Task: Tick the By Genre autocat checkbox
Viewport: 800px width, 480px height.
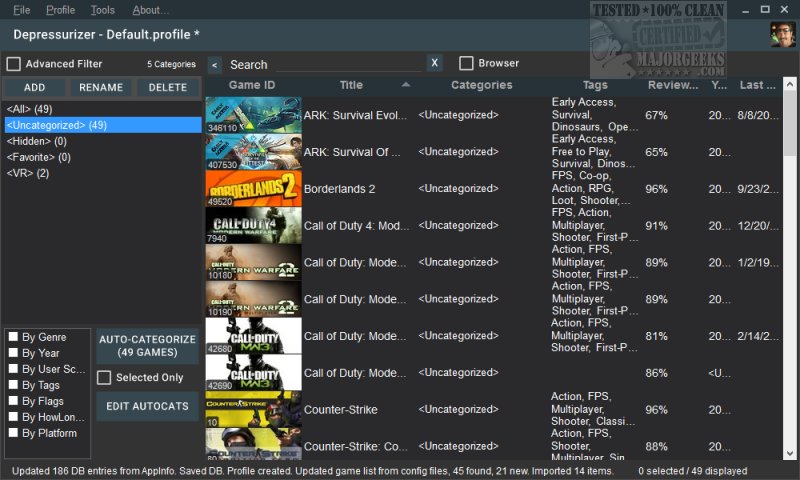Action: pos(13,337)
